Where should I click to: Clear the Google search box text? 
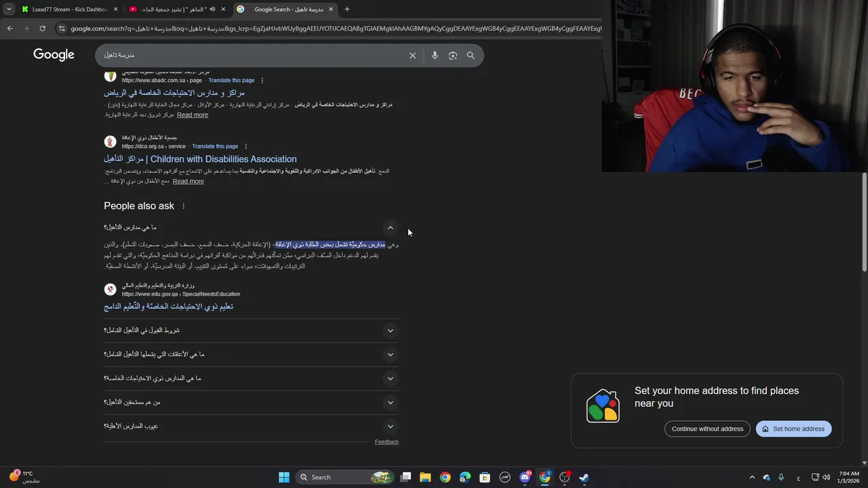(x=412, y=56)
